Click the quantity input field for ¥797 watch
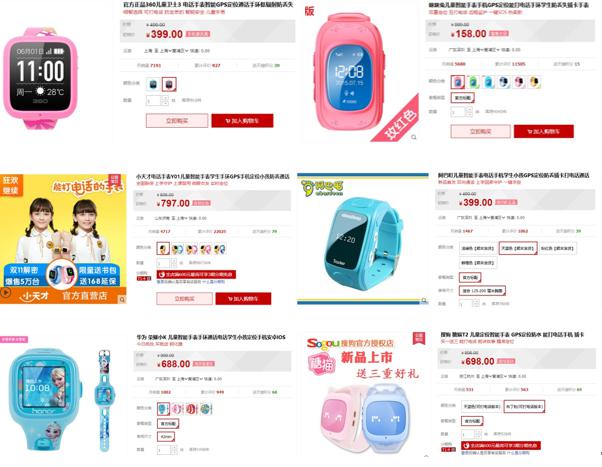 (x=163, y=263)
